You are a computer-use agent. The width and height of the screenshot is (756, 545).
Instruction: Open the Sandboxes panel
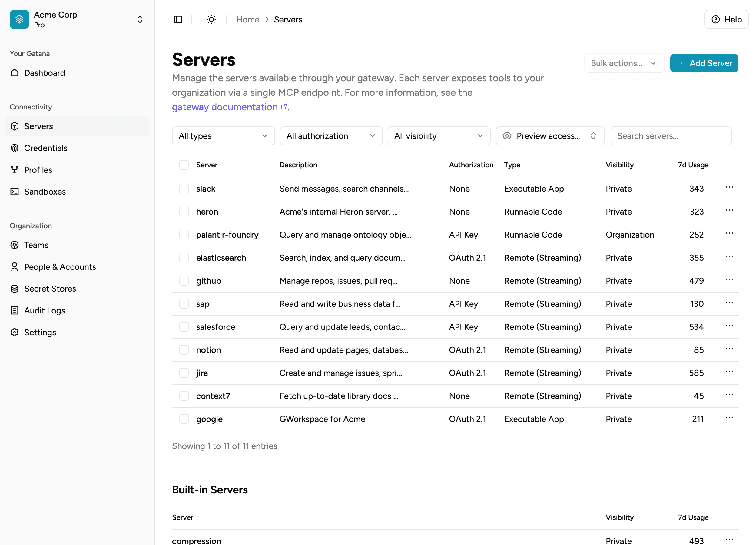(45, 192)
